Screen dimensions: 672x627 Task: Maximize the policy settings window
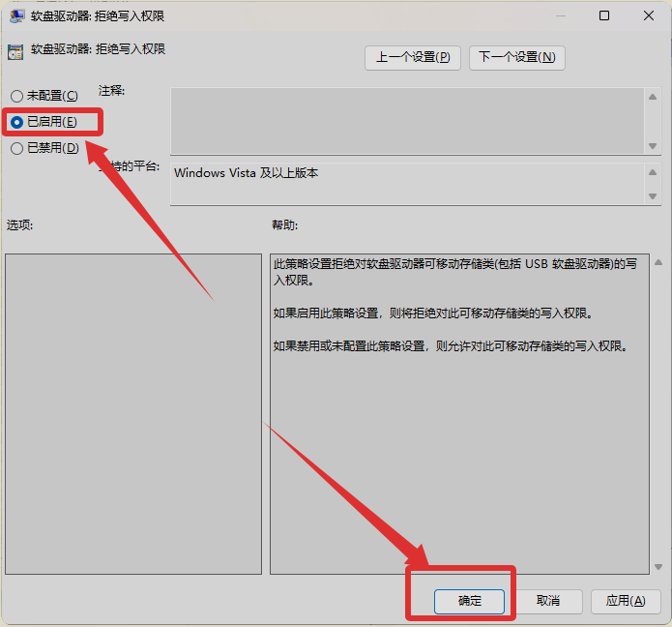pos(604,15)
